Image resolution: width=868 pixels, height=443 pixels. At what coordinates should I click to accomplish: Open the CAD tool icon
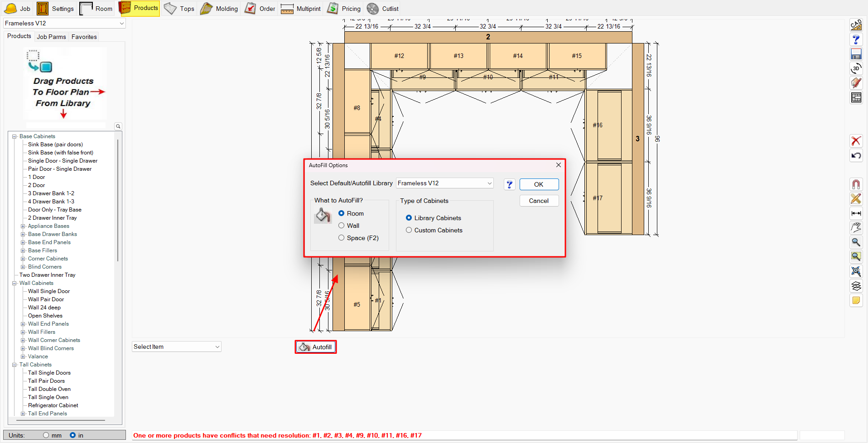coord(856,25)
